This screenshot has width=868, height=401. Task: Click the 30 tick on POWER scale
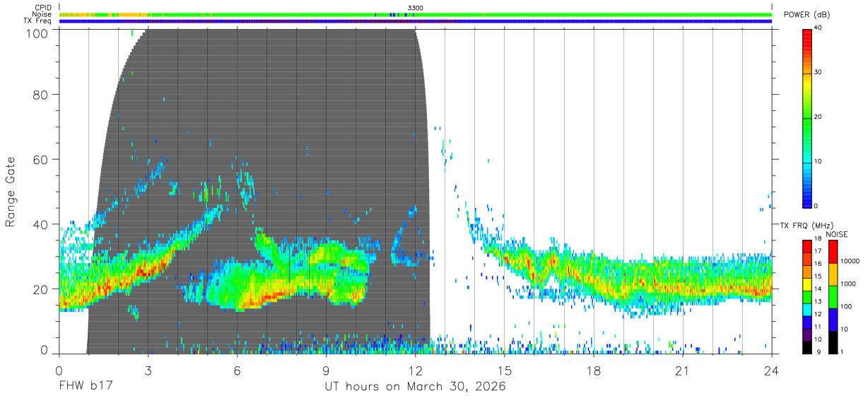click(819, 72)
